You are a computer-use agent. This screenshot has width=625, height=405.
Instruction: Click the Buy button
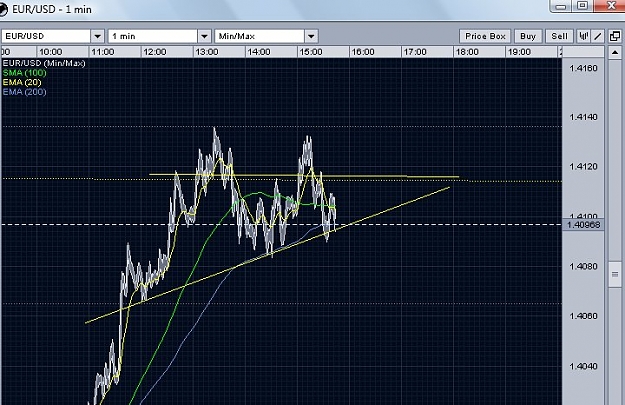528,36
